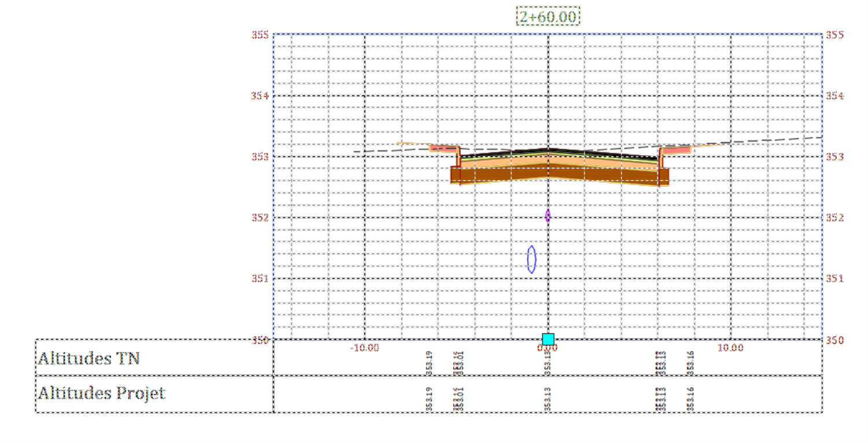
Task: Click 353.19 in the Altitudes Projet row
Action: point(429,399)
